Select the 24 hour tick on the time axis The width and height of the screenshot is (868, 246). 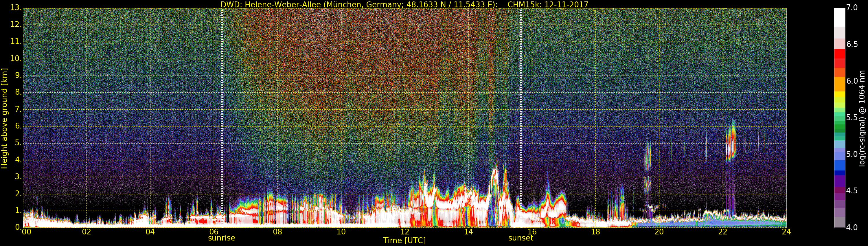[x=786, y=232]
